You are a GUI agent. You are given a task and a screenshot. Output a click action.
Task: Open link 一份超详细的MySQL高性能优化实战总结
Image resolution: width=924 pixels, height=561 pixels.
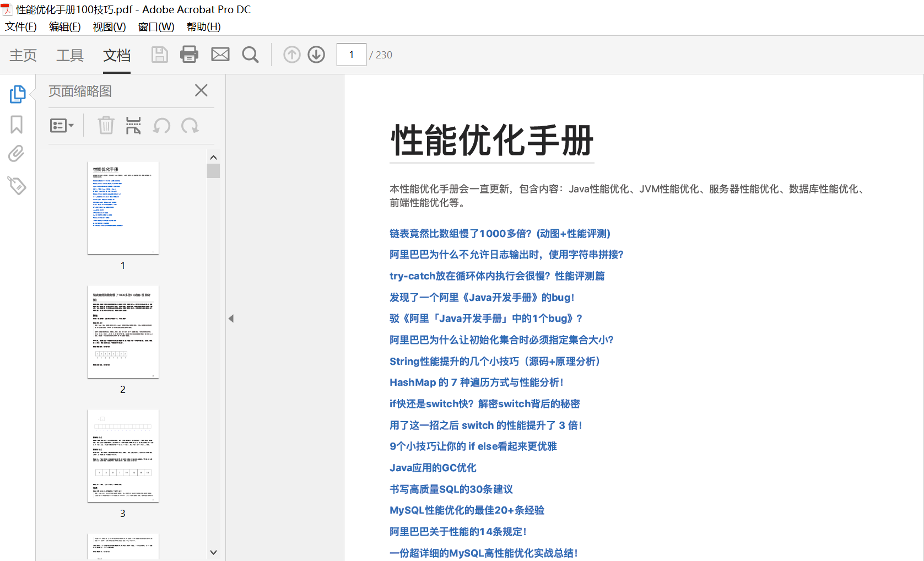click(484, 553)
